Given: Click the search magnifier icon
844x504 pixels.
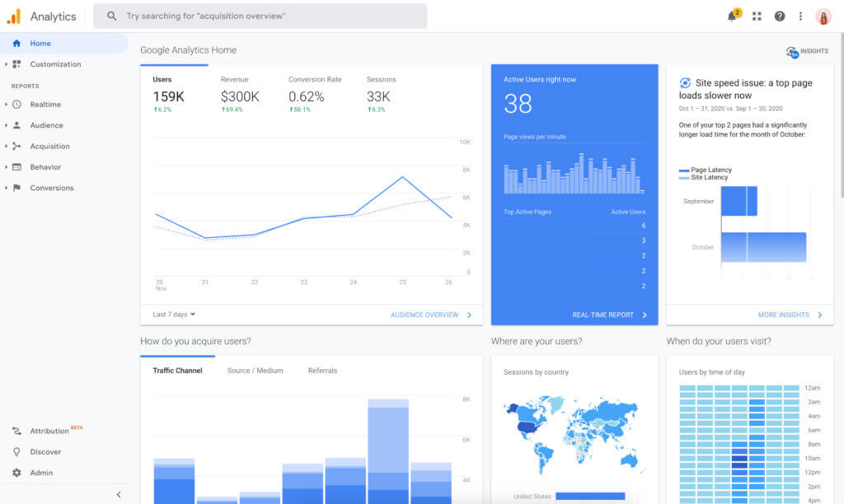Looking at the screenshot, I should pos(111,16).
